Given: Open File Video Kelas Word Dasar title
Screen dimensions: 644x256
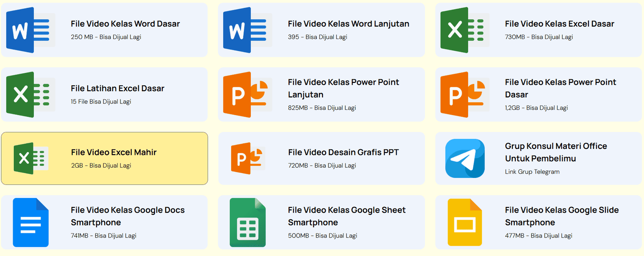Looking at the screenshot, I should (125, 24).
